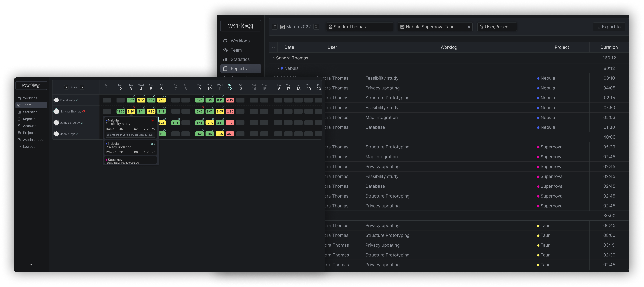Open David Kelly's 8:07 entry on Tue 3
This screenshot has width=644, height=287.
point(131,100)
